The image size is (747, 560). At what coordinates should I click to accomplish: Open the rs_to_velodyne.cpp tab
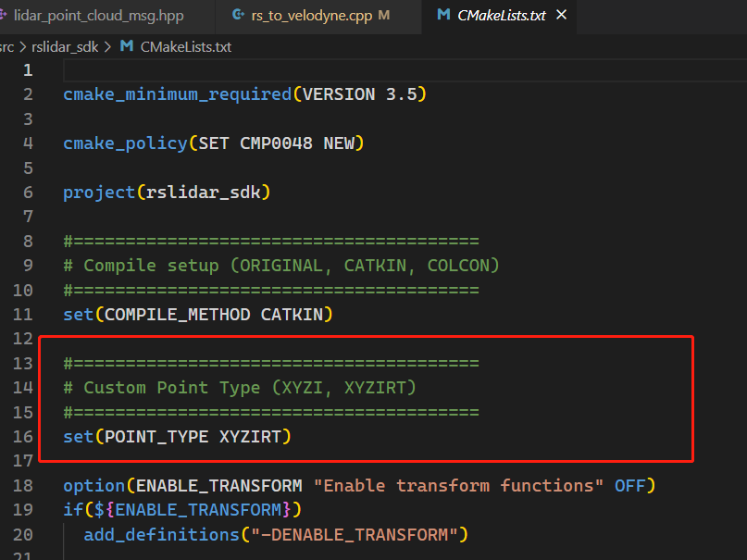click(x=309, y=16)
